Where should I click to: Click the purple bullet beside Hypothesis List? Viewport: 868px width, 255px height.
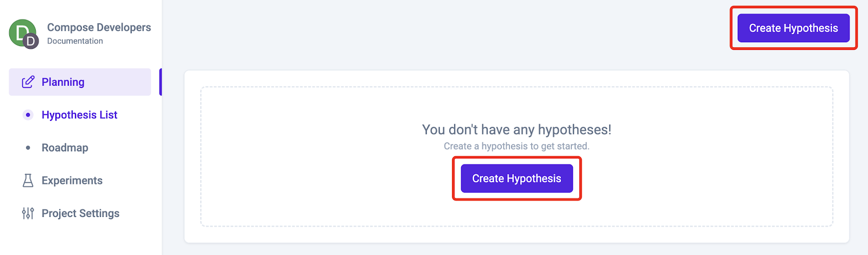click(x=28, y=115)
